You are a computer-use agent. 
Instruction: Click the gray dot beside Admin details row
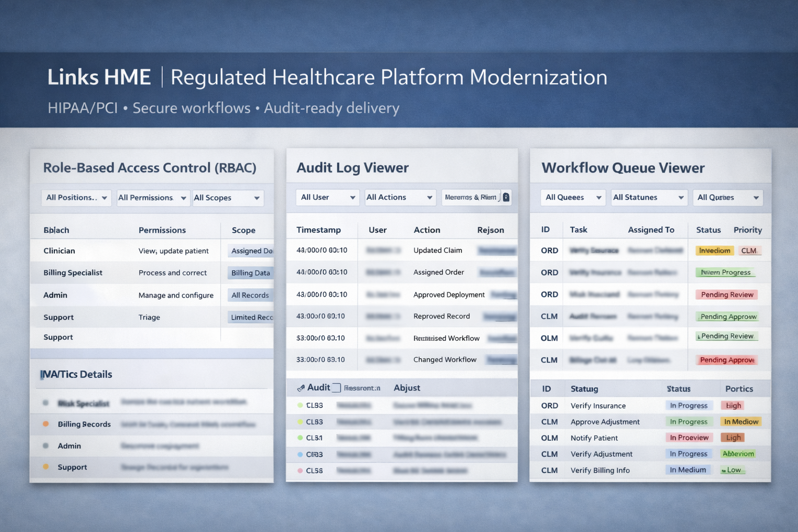coord(46,446)
